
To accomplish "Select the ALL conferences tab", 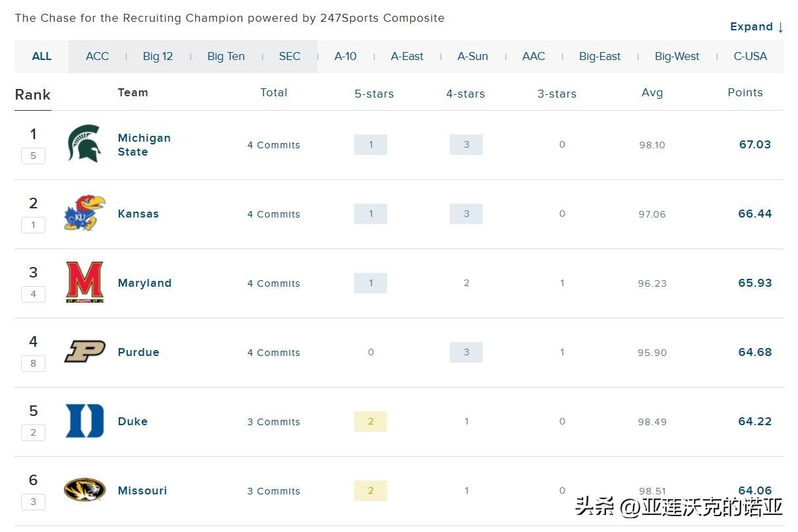I will 42,57.
